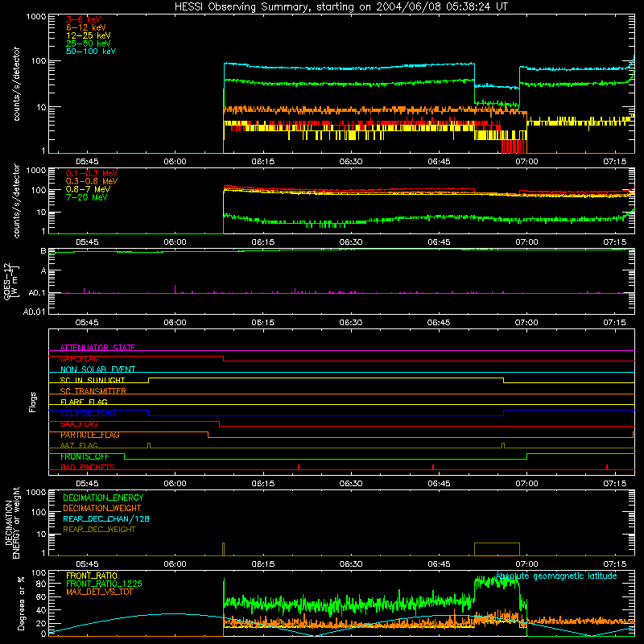Click the 'REAR_DEC_CHAN/128' legend label
Screen dimensions: 644x644
click(106, 519)
